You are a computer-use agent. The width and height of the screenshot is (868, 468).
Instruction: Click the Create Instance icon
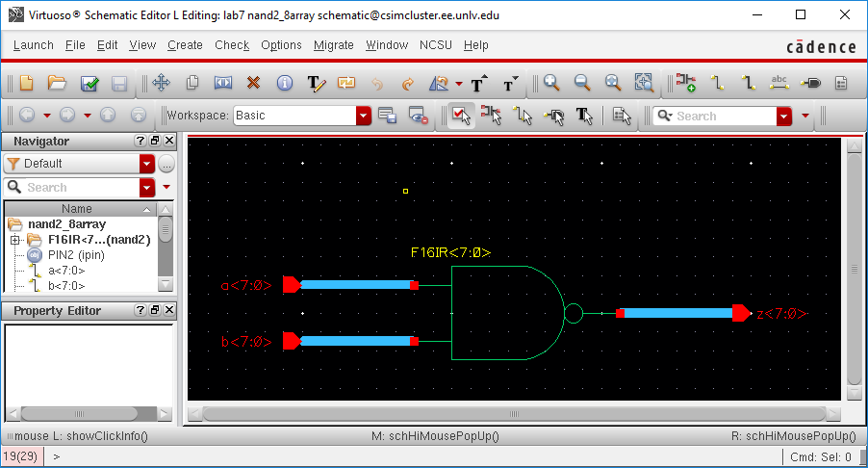pos(686,83)
